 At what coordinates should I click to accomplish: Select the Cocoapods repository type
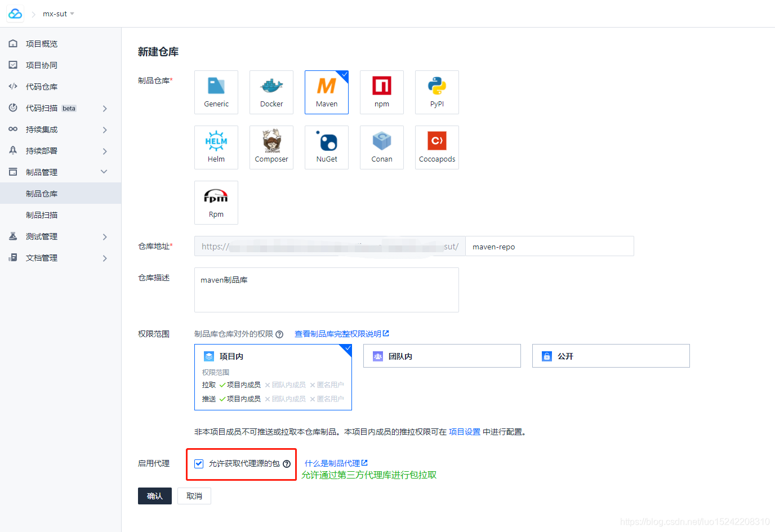pyautogui.click(x=437, y=147)
